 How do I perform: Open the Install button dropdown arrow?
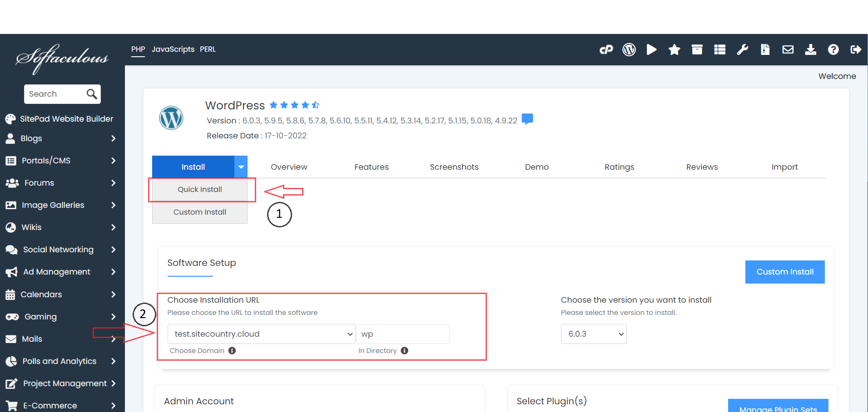[x=241, y=167]
